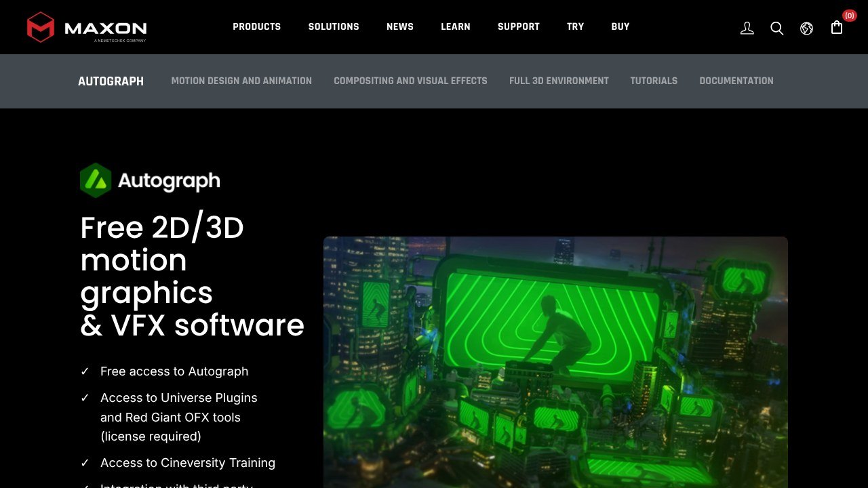Open Full 3D Environment tab
Image resolution: width=868 pixels, height=488 pixels.
[559, 81]
